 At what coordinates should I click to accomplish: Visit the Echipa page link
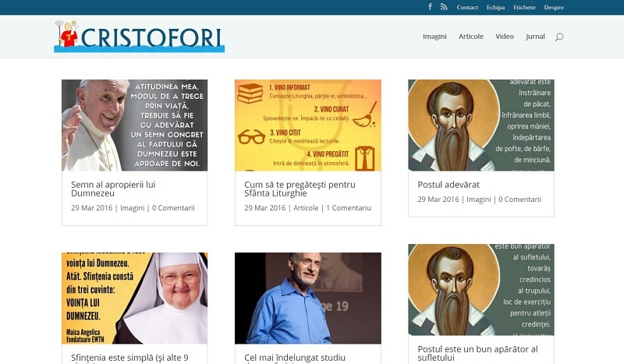[495, 7]
